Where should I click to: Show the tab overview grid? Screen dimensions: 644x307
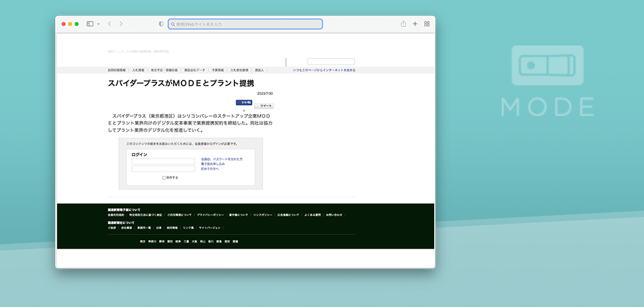click(427, 24)
